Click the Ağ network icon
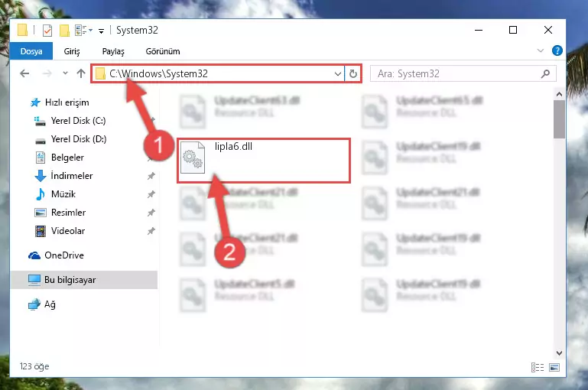Viewport: 588px width, 390px height. 34,304
